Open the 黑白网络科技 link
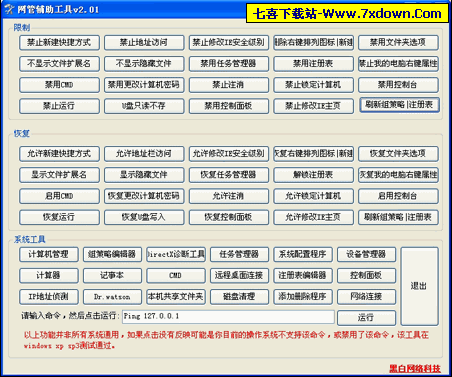This screenshot has height=377, width=452. pos(415,368)
